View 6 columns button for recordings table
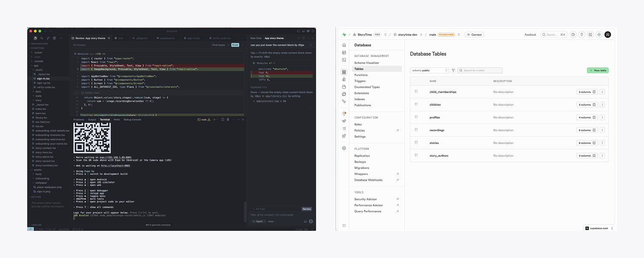This screenshot has height=258, width=644. 587,130
